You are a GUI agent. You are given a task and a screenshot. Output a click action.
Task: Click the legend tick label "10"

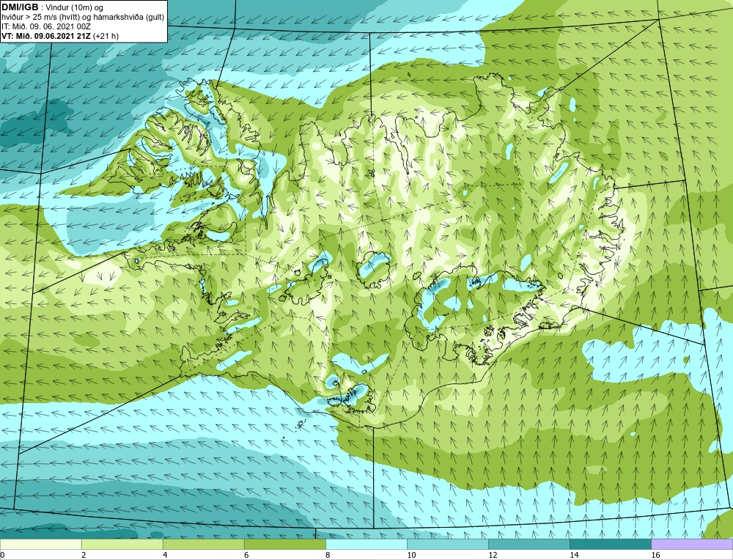pos(411,555)
